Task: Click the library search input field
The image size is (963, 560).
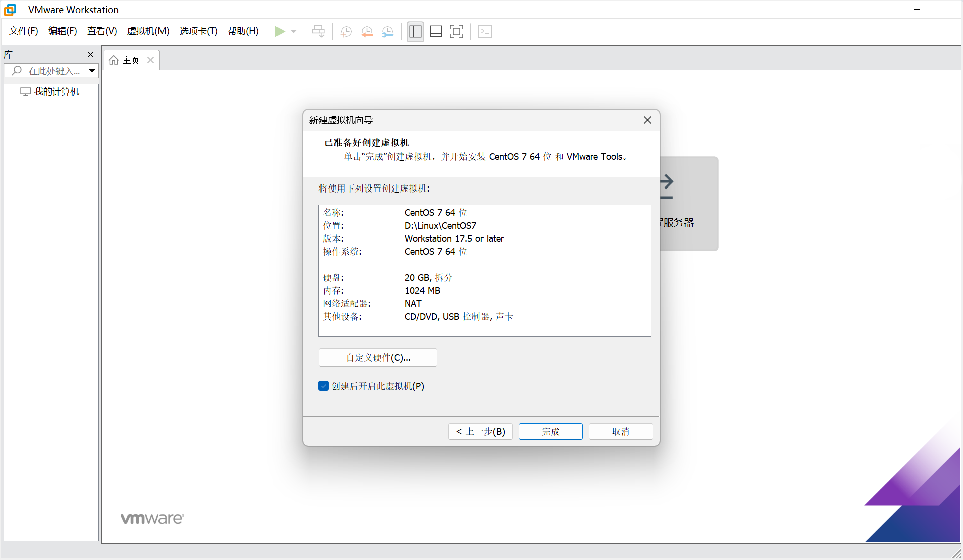Action: [53, 71]
